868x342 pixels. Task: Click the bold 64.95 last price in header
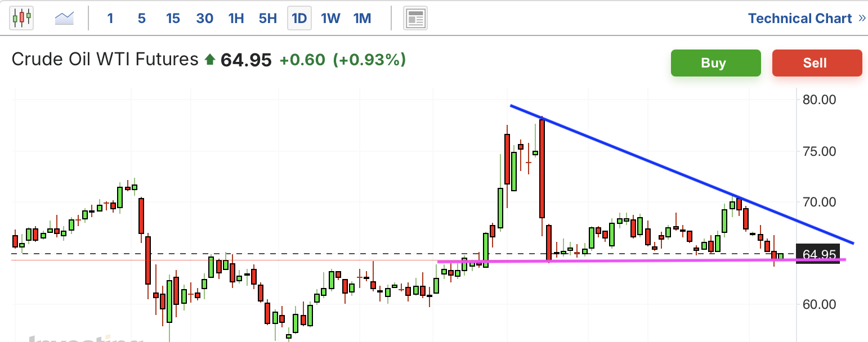pos(246,60)
